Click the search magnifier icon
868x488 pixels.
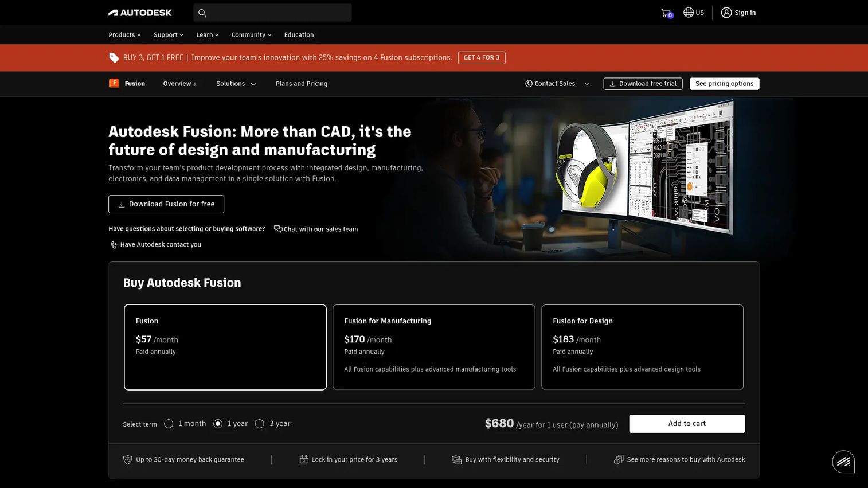[202, 13]
